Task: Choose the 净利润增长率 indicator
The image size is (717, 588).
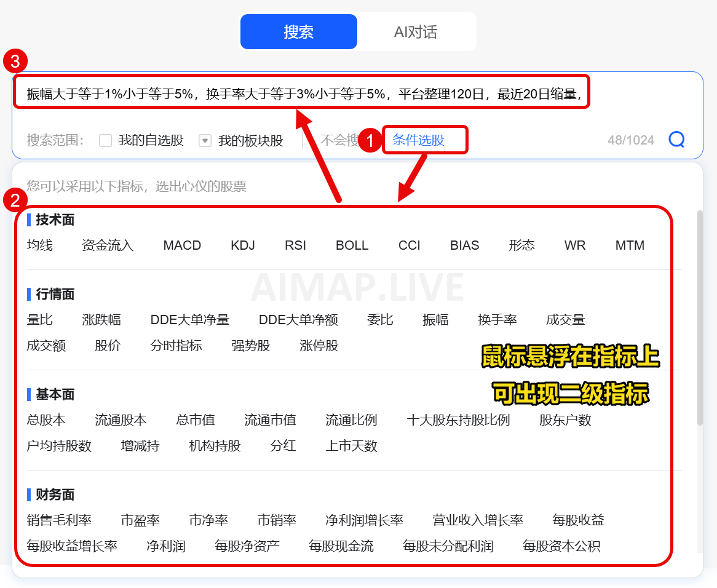Action: coord(364,520)
